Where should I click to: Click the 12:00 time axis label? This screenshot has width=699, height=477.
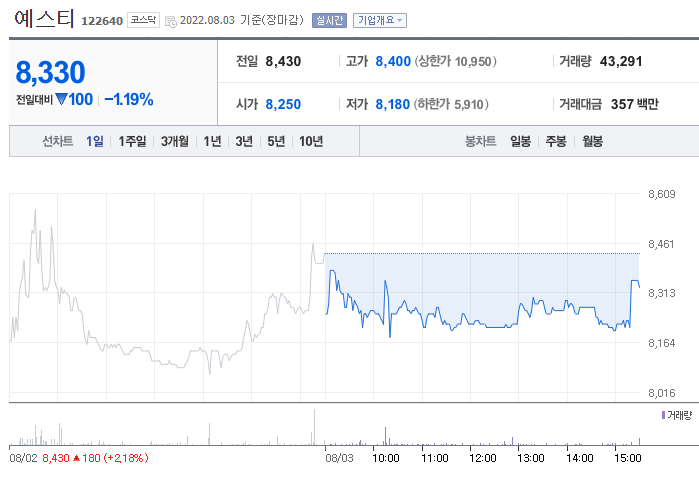tap(483, 458)
